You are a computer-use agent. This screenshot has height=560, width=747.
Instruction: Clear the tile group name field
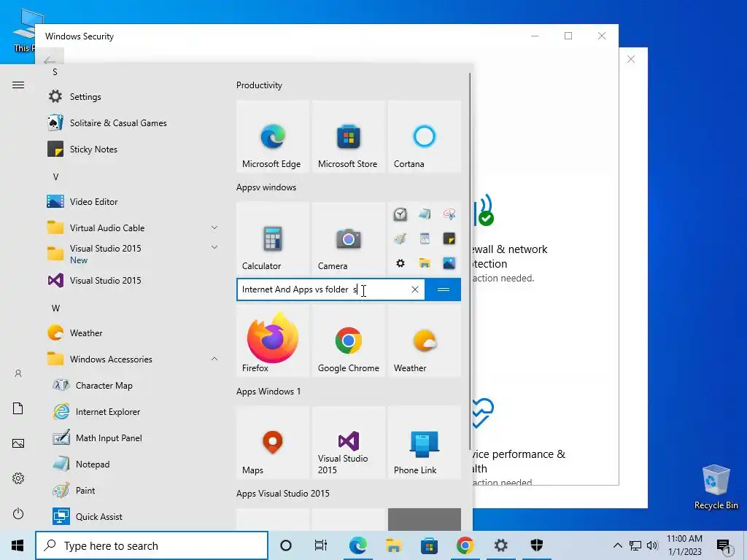tap(415, 289)
